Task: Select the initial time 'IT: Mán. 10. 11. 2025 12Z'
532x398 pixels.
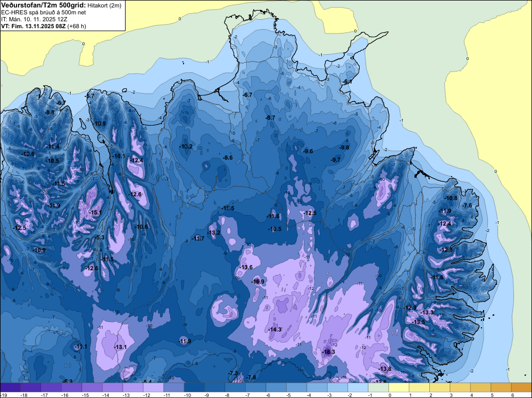Action: pyautogui.click(x=34, y=19)
